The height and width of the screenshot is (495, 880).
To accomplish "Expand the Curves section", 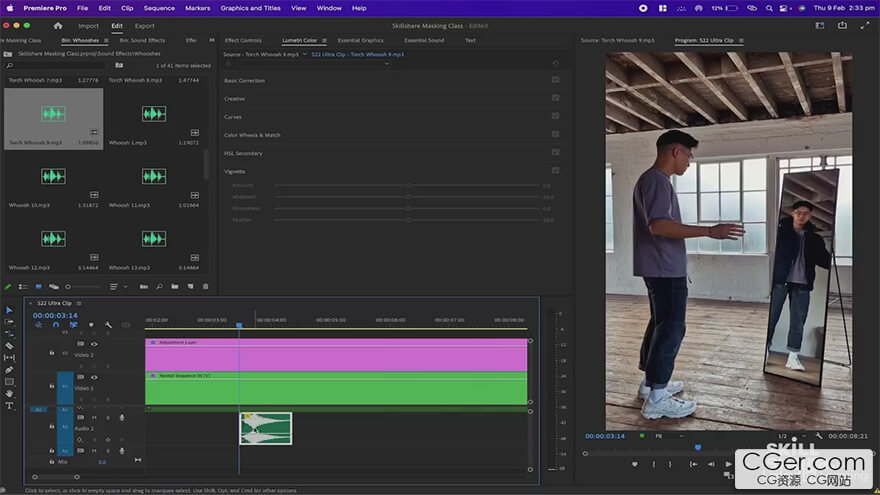I will [233, 117].
